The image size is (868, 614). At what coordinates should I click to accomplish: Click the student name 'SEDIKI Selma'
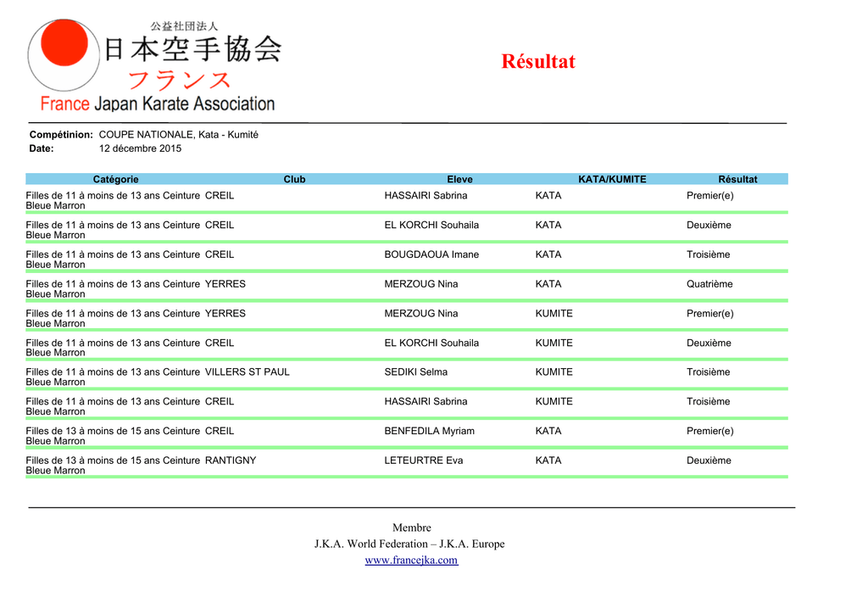(415, 372)
